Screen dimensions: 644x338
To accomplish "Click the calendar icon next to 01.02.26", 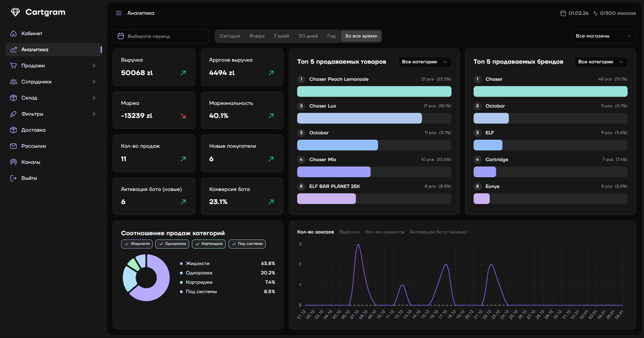I will point(563,13).
